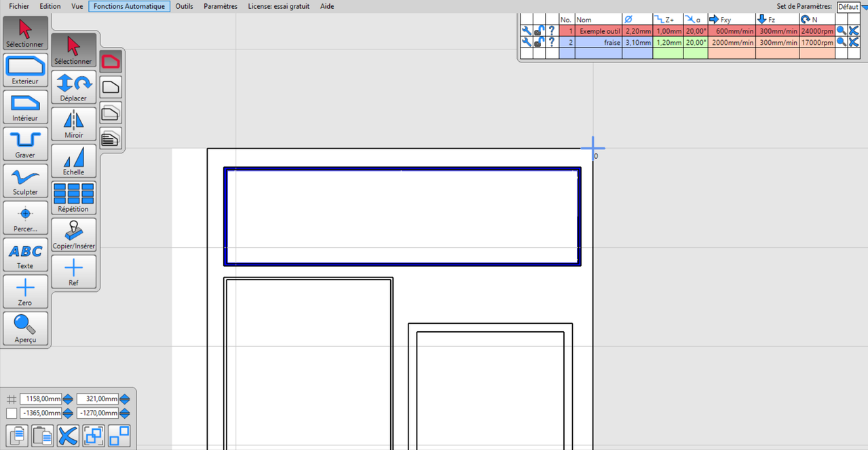Image resolution: width=868 pixels, height=450 pixels.
Task: Choose the text lines layer selection mode
Action: pyautogui.click(x=111, y=138)
